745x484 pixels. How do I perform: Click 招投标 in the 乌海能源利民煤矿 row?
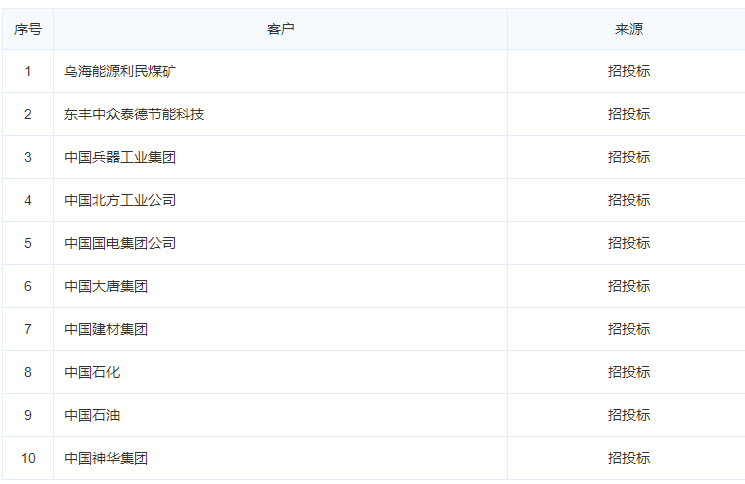click(629, 72)
